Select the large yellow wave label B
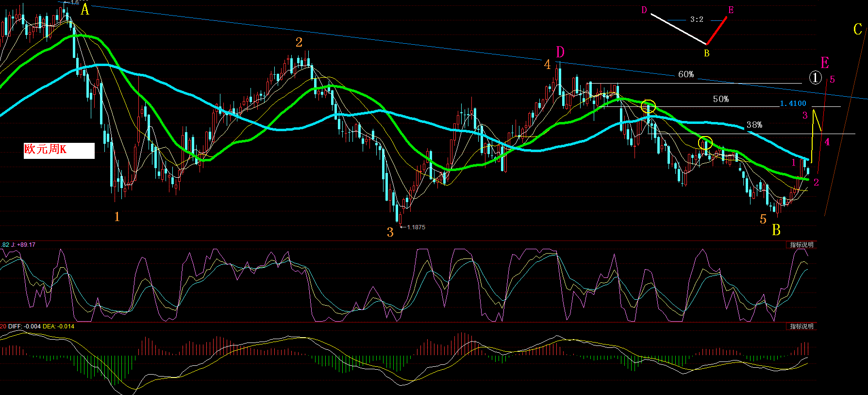Screen dimensions: 868x395 pos(776,229)
